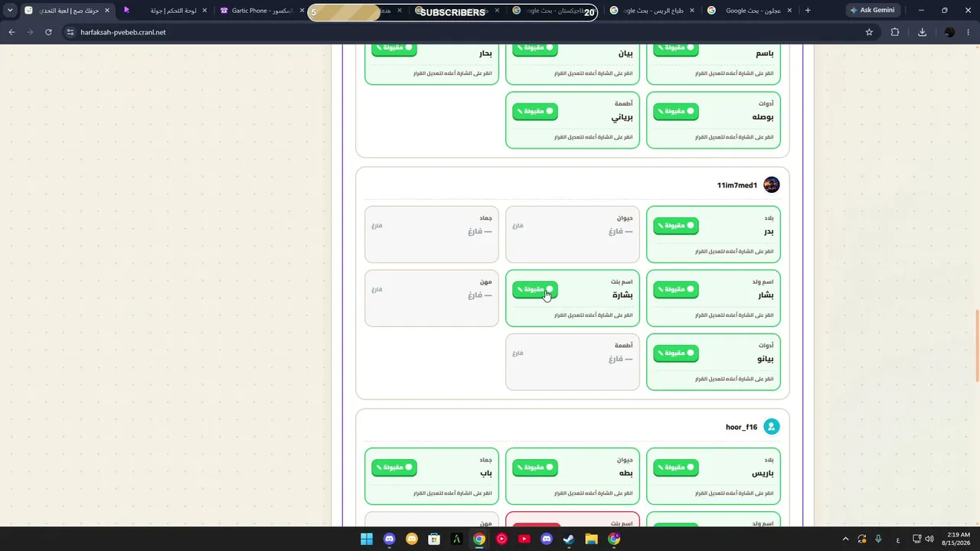The image size is (980, 551).
Task: Toggle the accepted badge for 'باريس'
Action: click(x=675, y=468)
